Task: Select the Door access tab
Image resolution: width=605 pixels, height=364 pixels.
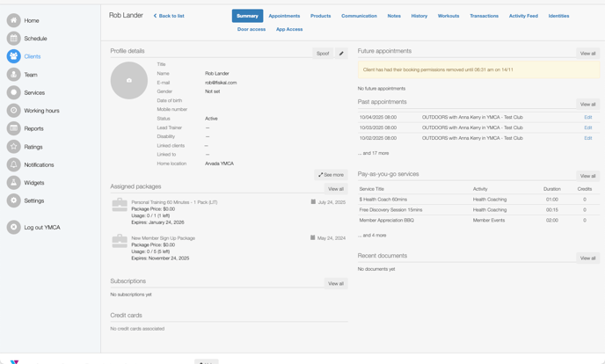Action: 251,29
